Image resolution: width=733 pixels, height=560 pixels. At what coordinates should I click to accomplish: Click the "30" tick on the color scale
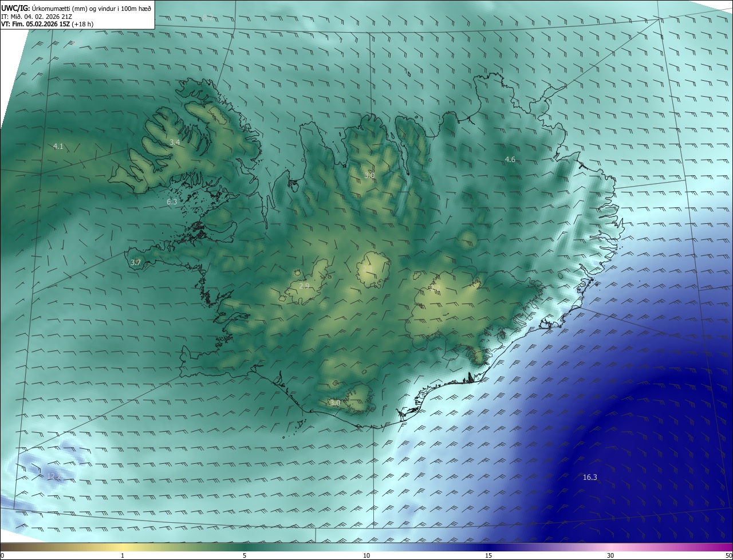(610, 555)
